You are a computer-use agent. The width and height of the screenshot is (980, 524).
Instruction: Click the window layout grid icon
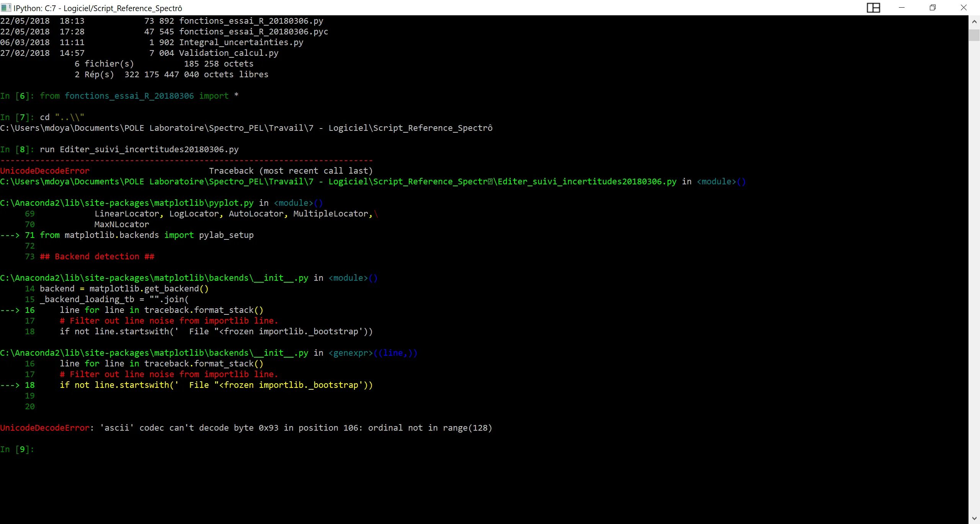pyautogui.click(x=873, y=8)
